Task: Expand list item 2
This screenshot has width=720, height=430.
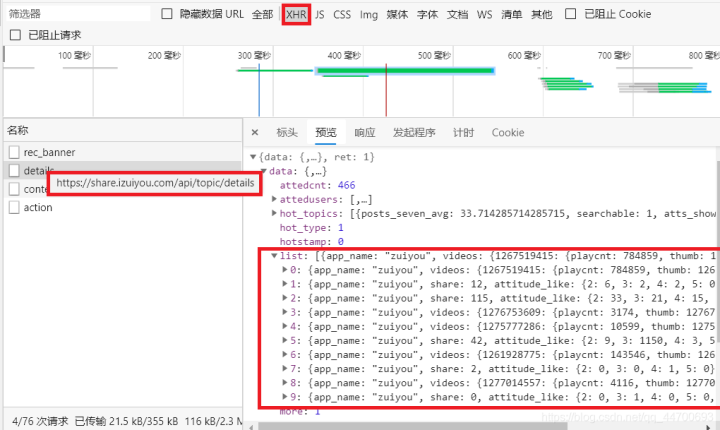Action: 285,298
